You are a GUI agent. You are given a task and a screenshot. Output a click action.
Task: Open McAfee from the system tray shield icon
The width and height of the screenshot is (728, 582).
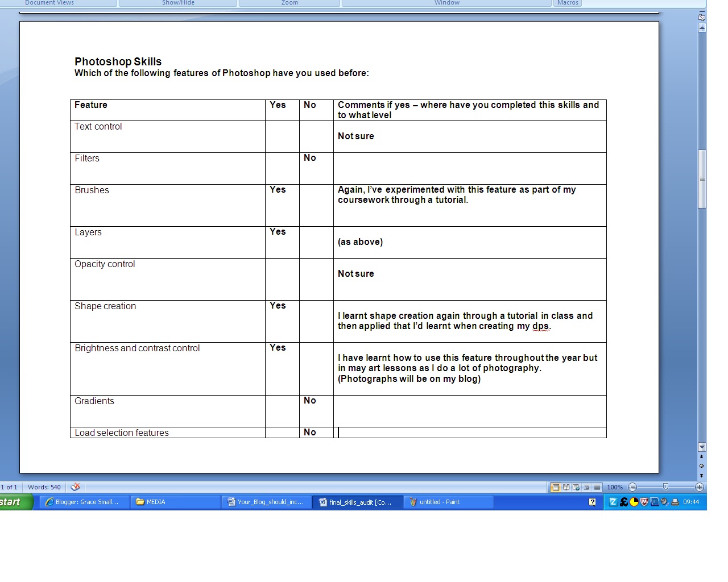[644, 502]
